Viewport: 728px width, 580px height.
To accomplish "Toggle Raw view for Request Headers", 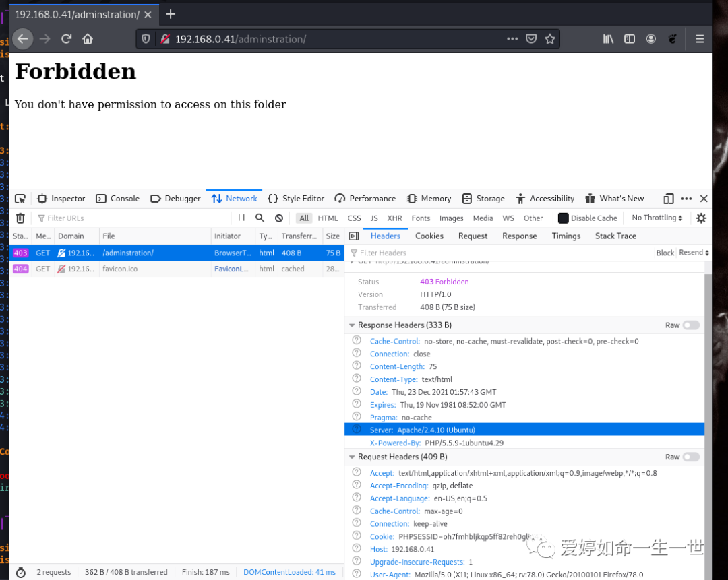I will click(x=692, y=457).
